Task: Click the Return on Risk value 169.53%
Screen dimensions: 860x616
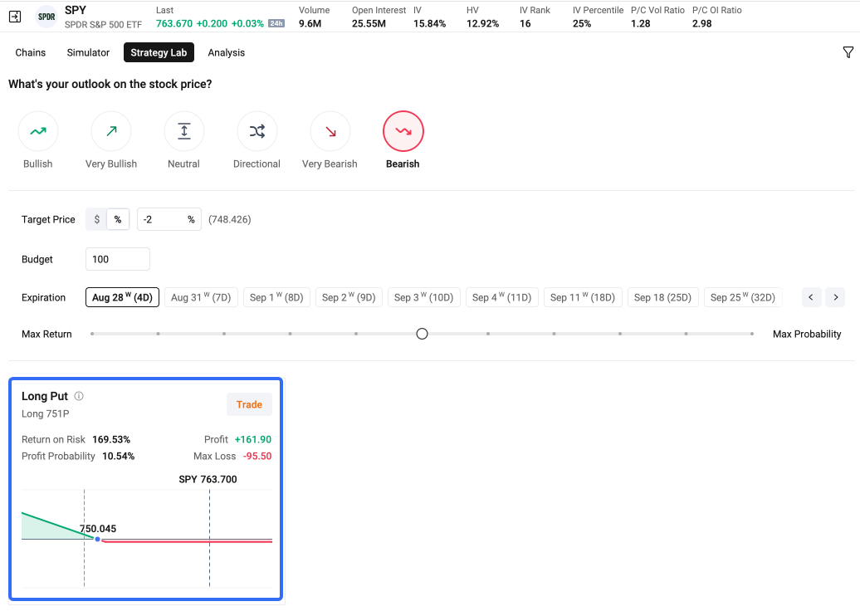Action: click(x=111, y=439)
